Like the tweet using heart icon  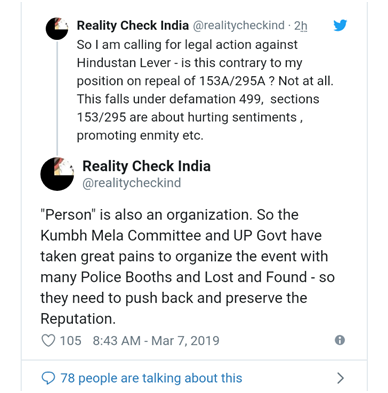[48, 340]
